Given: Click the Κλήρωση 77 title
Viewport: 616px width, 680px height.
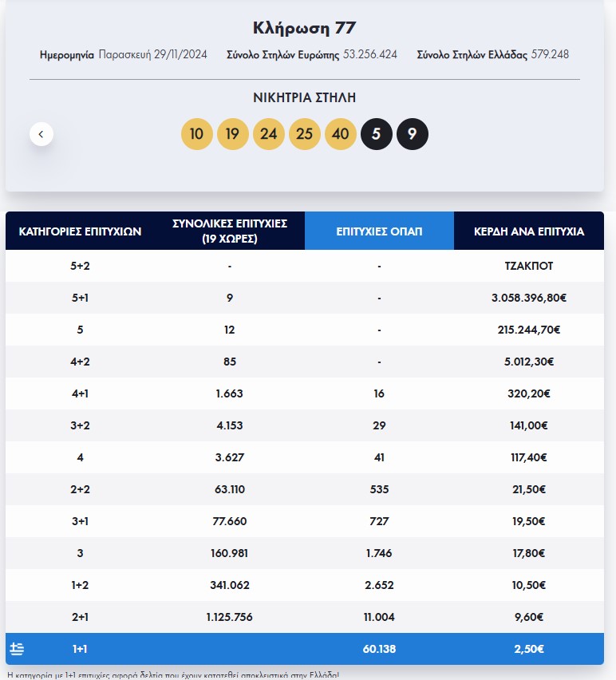Looking at the screenshot, I should [304, 28].
